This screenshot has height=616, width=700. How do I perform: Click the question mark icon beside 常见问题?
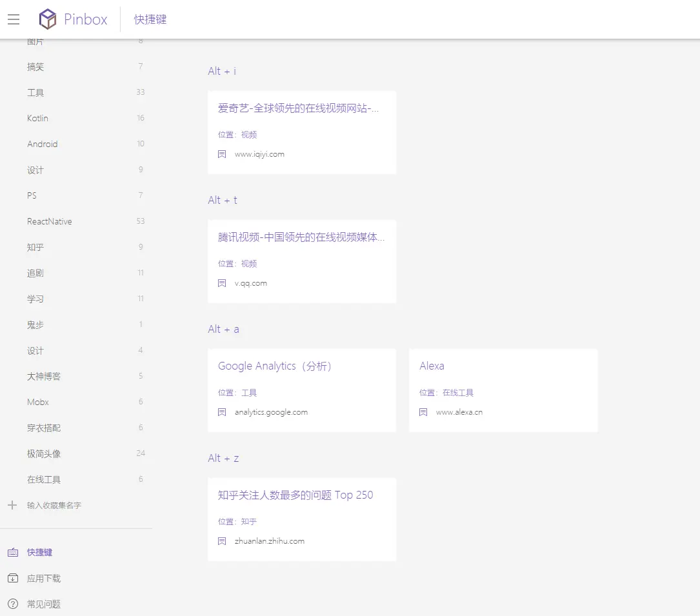click(x=13, y=604)
